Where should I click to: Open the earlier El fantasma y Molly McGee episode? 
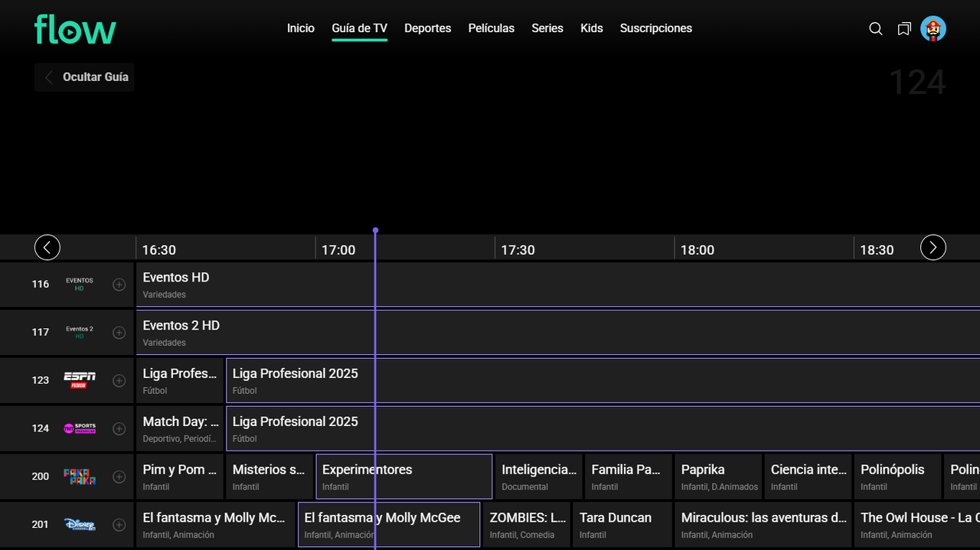[216, 525]
